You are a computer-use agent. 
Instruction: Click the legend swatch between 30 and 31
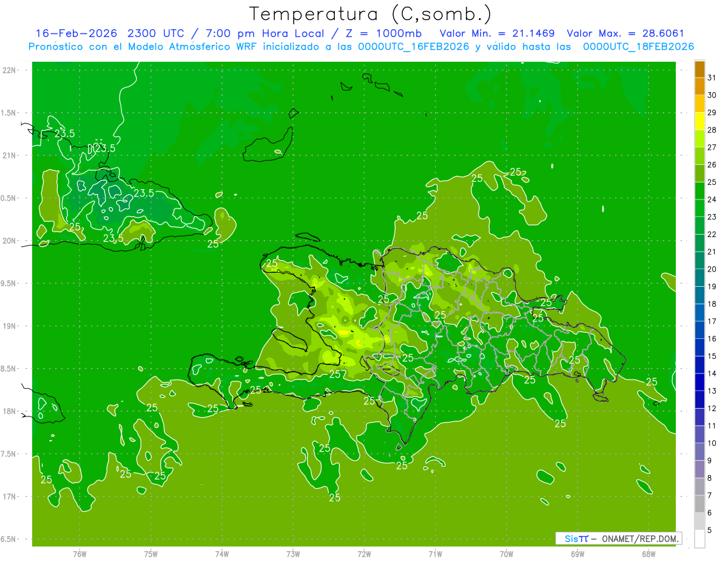click(699, 87)
